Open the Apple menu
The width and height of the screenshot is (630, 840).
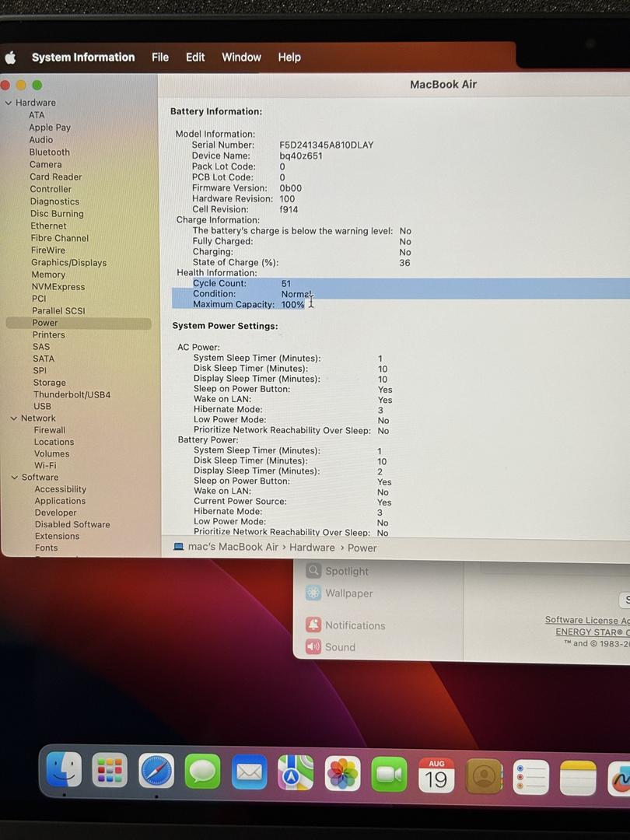click(x=10, y=58)
